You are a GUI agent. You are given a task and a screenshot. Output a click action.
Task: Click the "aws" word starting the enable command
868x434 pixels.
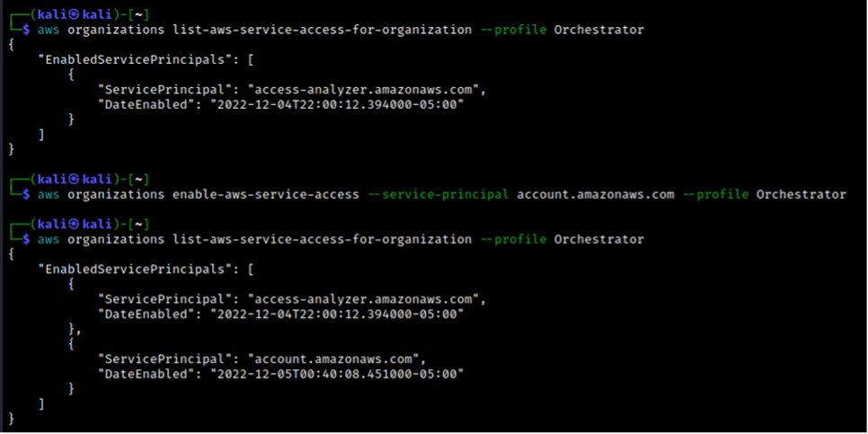48,194
